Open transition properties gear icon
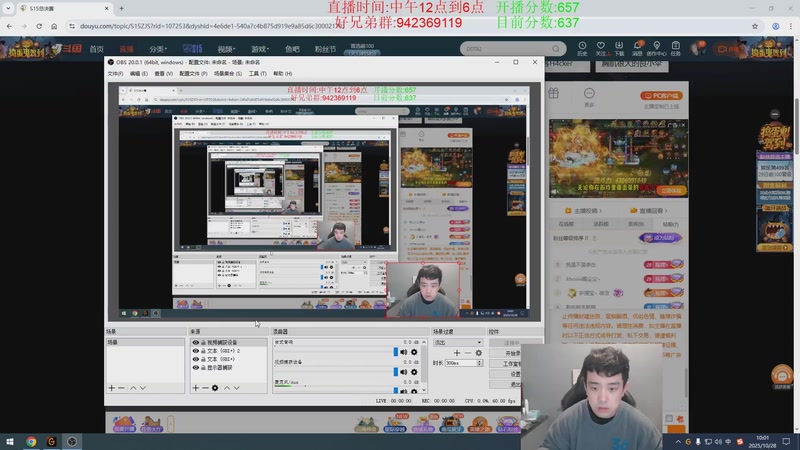The width and height of the screenshot is (800, 450). pyautogui.click(x=478, y=353)
